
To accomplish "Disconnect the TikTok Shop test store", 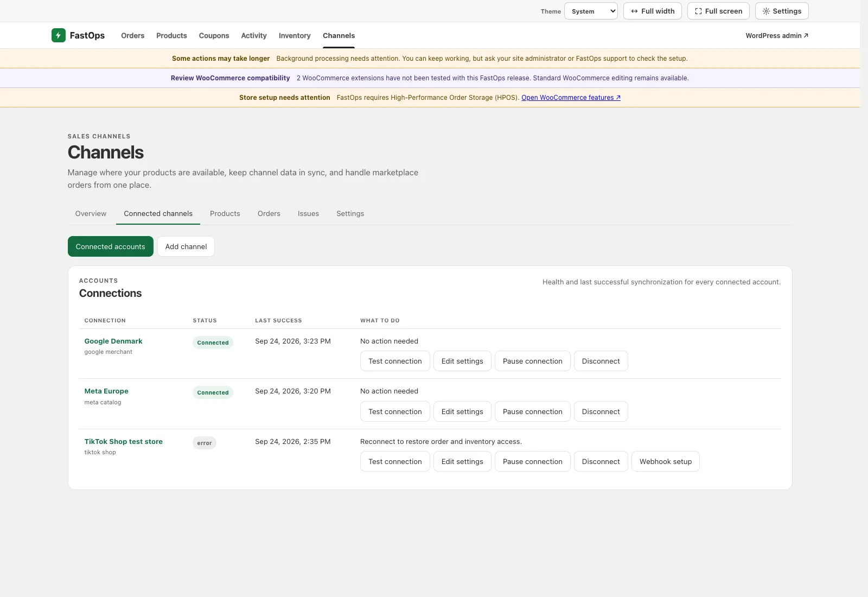I will [x=601, y=461].
